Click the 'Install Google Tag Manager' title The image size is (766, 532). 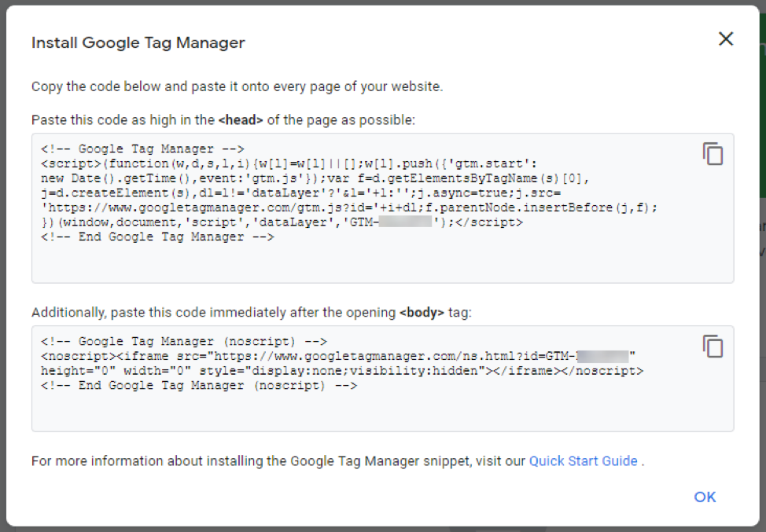tap(138, 42)
